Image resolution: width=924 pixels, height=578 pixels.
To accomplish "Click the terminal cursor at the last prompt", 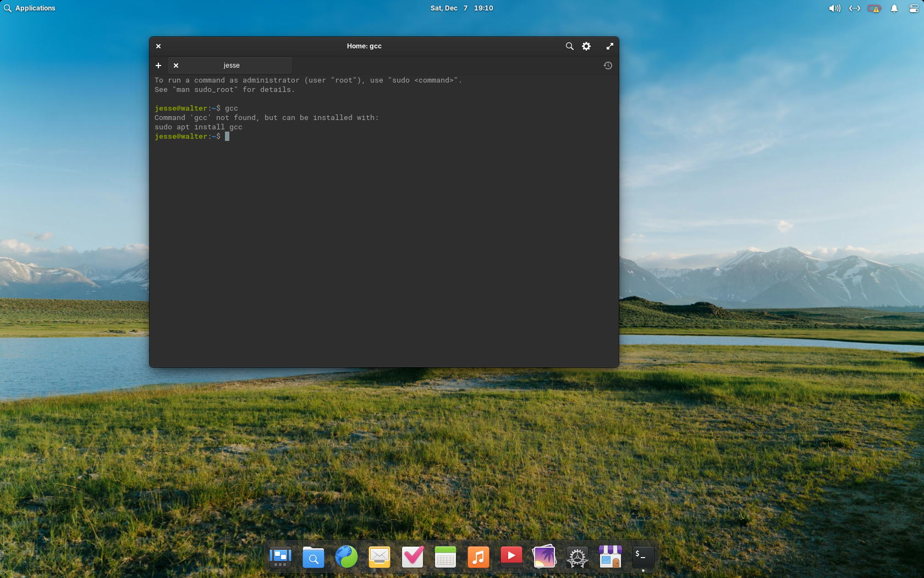I will click(227, 137).
